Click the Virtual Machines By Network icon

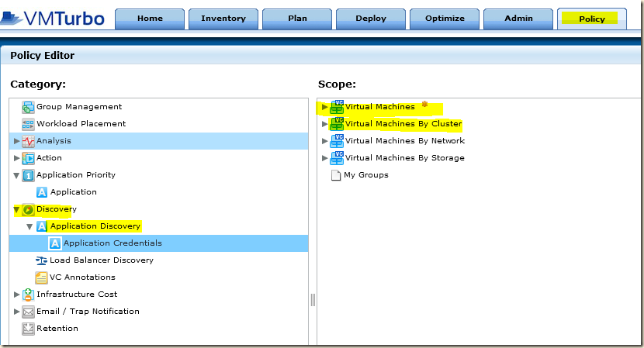tap(337, 141)
